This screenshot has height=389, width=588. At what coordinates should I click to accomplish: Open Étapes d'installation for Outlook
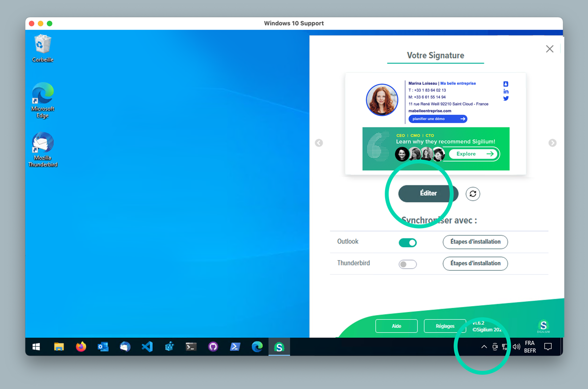tap(475, 242)
